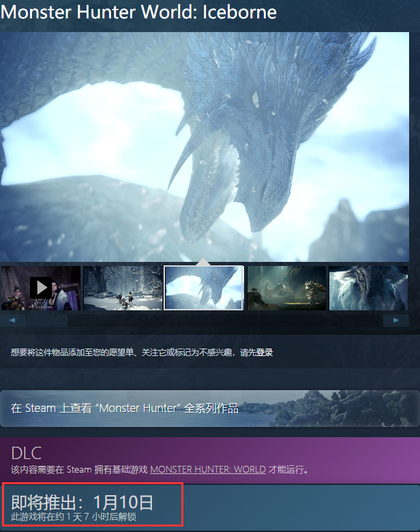
Task: Click the thumbnail strip scrollbar handle
Action: (47, 321)
